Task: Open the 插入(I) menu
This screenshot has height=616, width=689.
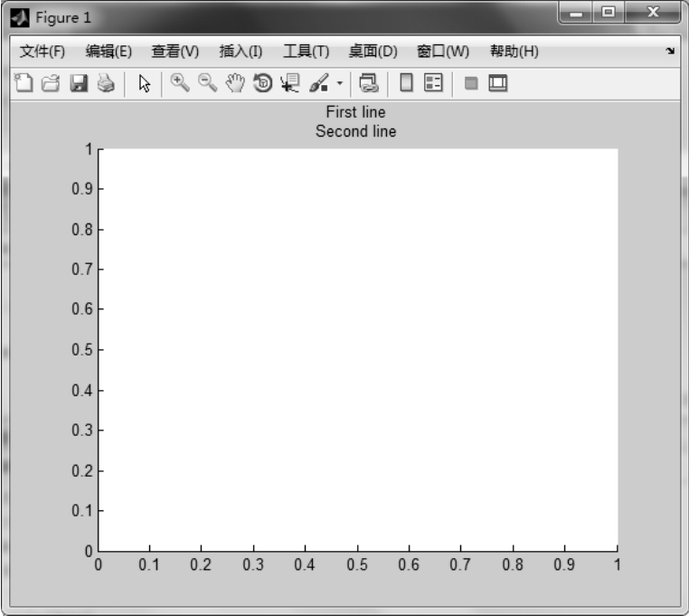Action: tap(241, 52)
